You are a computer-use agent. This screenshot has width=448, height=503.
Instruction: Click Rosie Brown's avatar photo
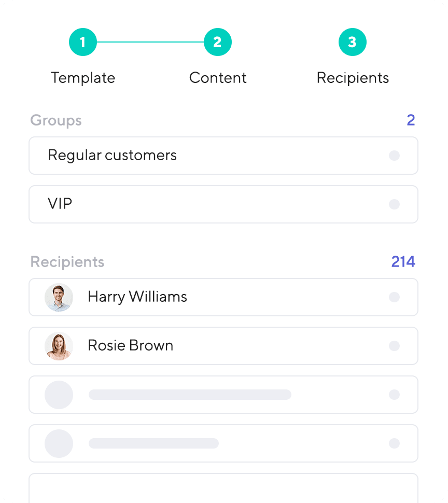pyautogui.click(x=59, y=346)
